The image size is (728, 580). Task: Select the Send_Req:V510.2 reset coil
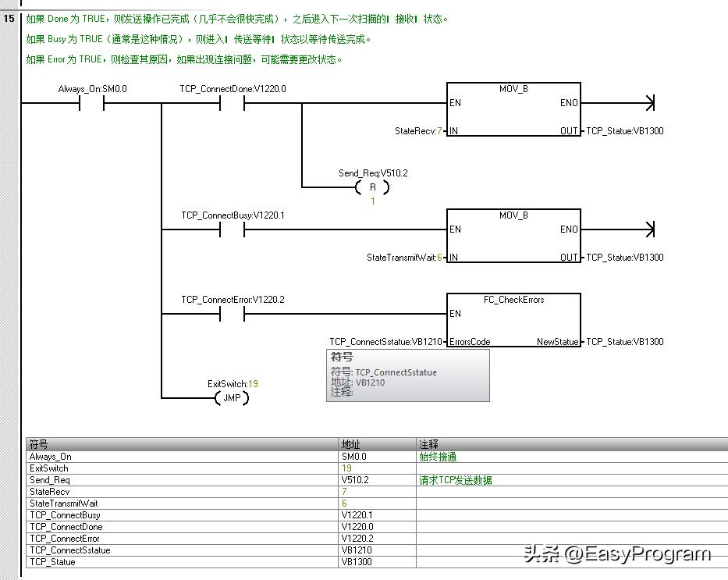(x=372, y=187)
